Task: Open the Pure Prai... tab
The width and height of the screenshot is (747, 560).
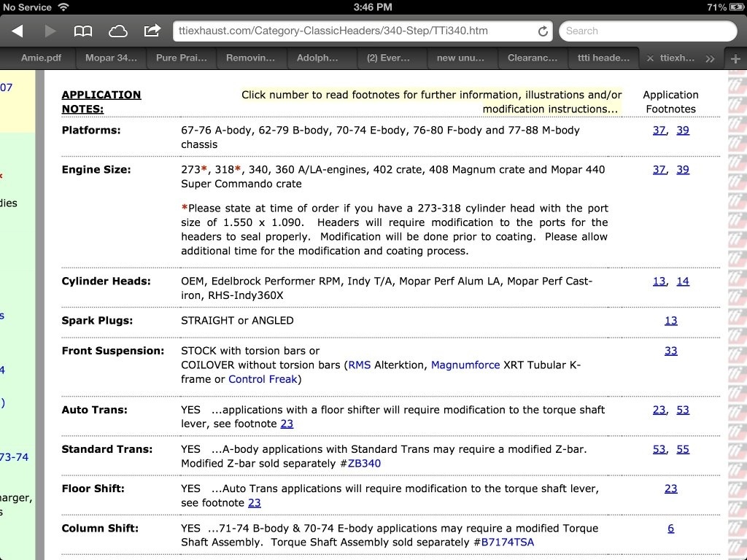Action: (x=182, y=58)
